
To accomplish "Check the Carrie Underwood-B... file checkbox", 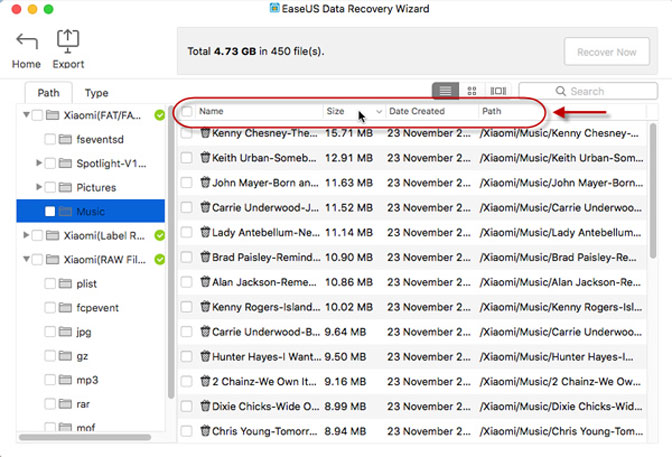I will 186,331.
